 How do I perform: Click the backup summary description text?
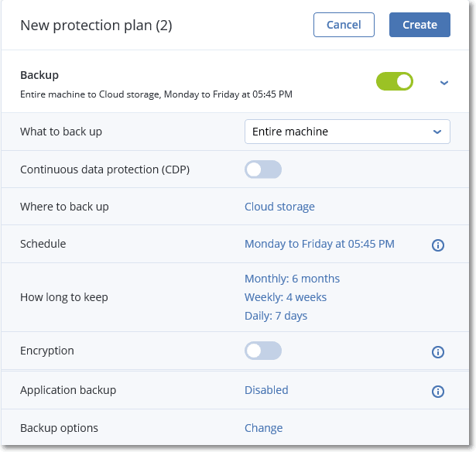tap(156, 94)
